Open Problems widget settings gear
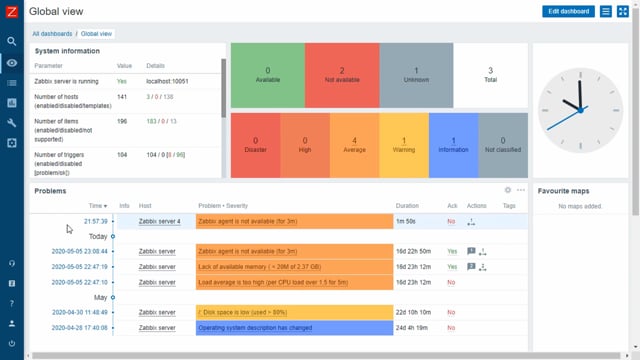Image resolution: width=640 pixels, height=360 pixels. pyautogui.click(x=507, y=190)
